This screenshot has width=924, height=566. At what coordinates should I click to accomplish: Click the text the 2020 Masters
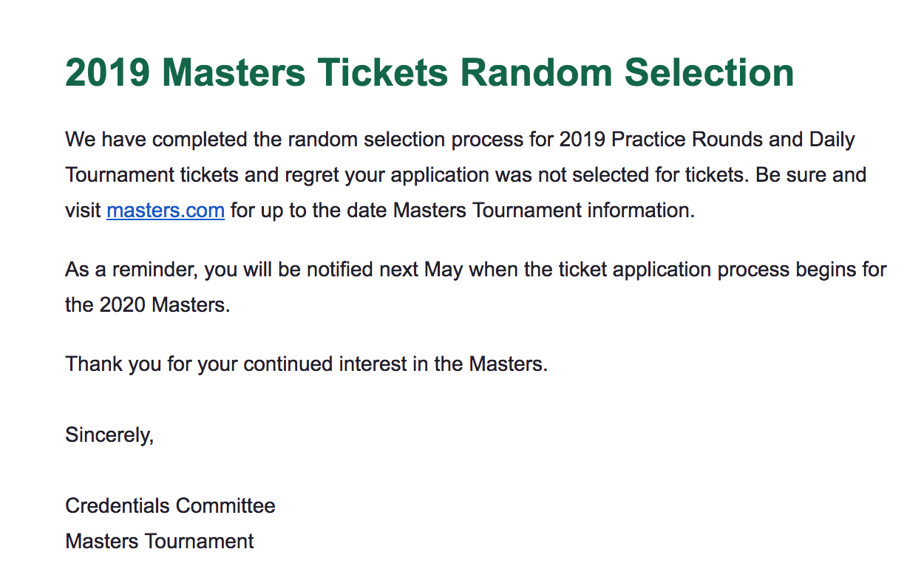click(x=148, y=305)
